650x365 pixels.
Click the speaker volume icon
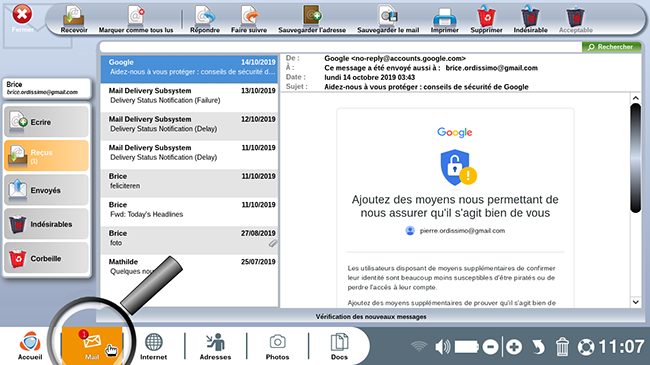pyautogui.click(x=443, y=346)
